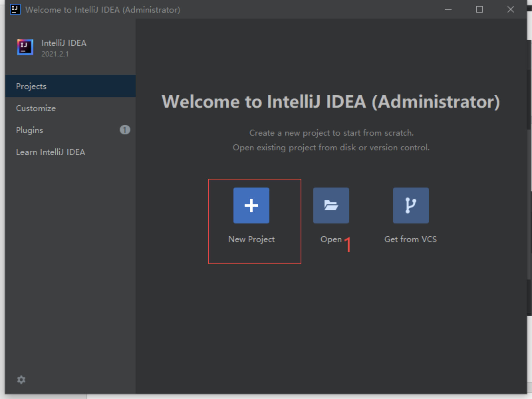The height and width of the screenshot is (399, 532).
Task: Maximize the Welcome window
Action: (479, 9)
